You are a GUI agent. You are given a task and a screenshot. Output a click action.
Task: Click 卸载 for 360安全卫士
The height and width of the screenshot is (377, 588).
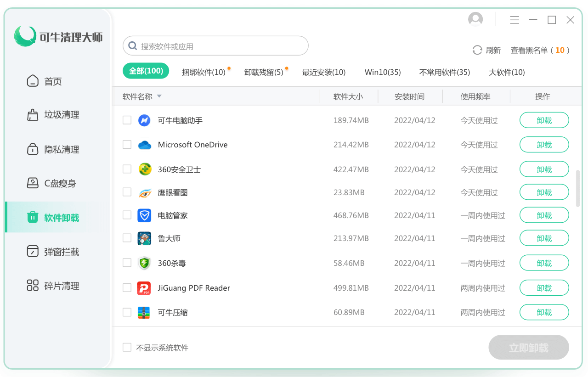[544, 169]
